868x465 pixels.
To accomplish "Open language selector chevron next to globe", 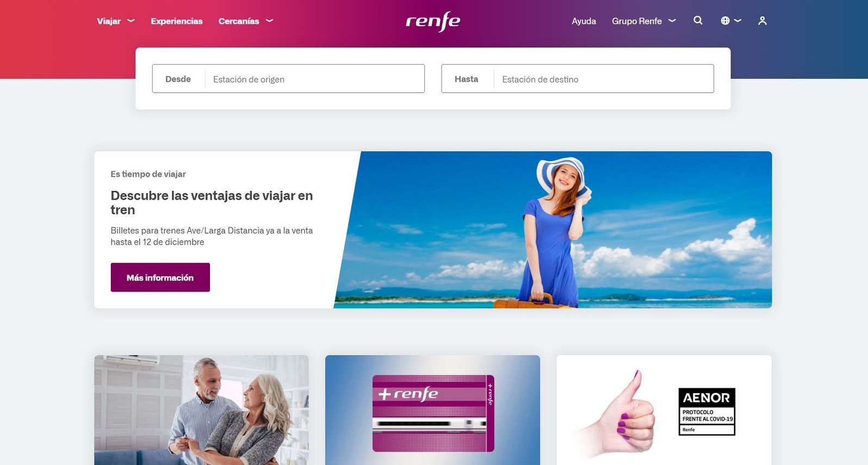I will tap(737, 21).
